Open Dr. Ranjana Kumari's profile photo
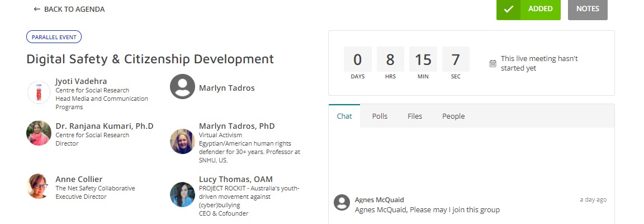Viewport: 644px width, 224px height. [x=39, y=133]
